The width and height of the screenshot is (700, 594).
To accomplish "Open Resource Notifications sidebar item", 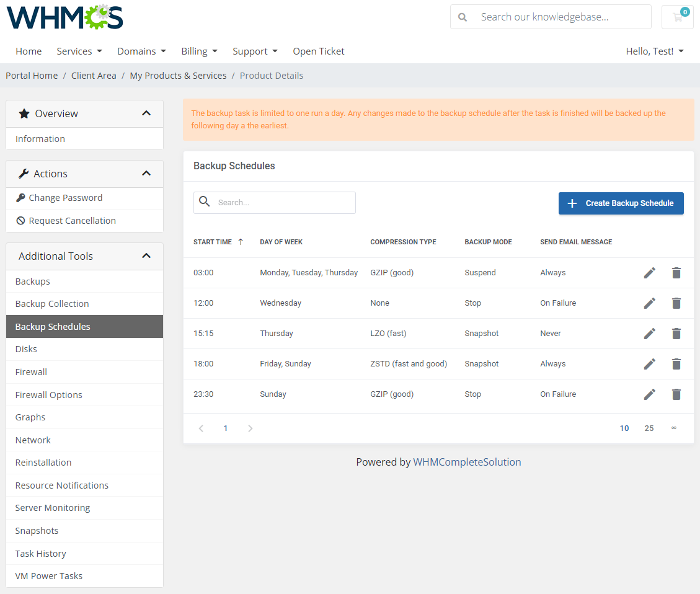I will (85, 485).
